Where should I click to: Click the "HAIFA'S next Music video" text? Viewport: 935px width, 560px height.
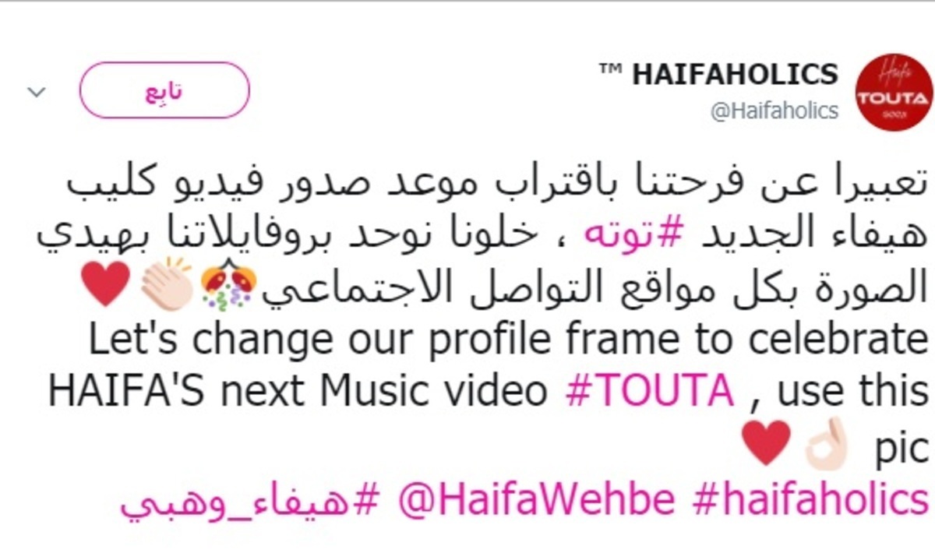[x=297, y=392]
